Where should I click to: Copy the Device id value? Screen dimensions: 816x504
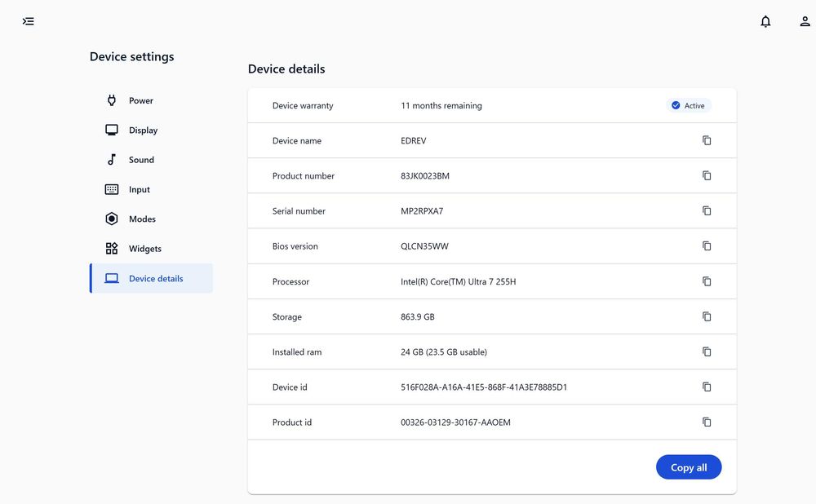[x=707, y=387]
